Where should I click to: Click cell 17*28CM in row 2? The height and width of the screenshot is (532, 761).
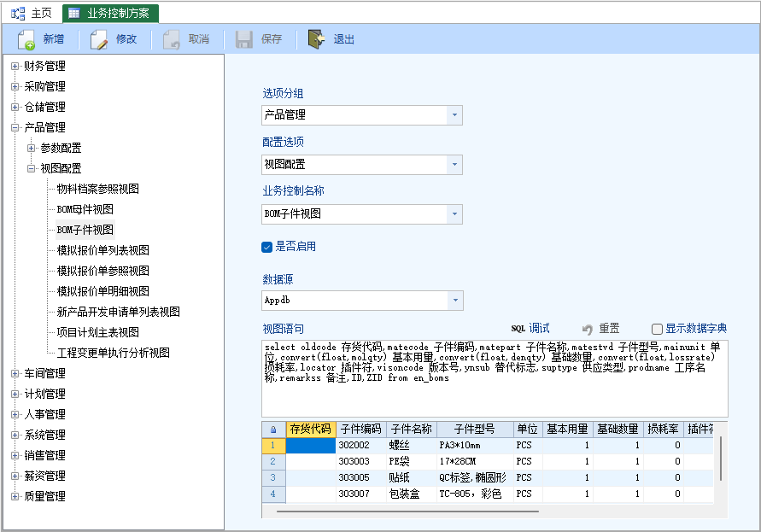pyautogui.click(x=475, y=462)
